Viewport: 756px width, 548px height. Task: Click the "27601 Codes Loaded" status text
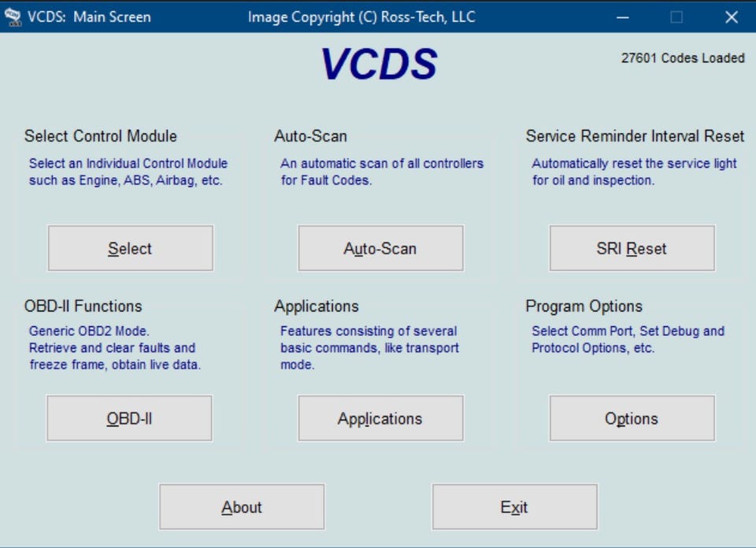[682, 57]
